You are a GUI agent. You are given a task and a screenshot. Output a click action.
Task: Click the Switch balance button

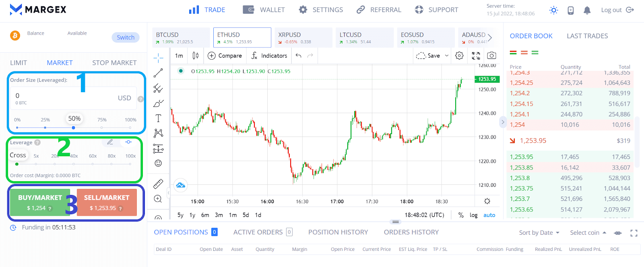click(x=126, y=37)
